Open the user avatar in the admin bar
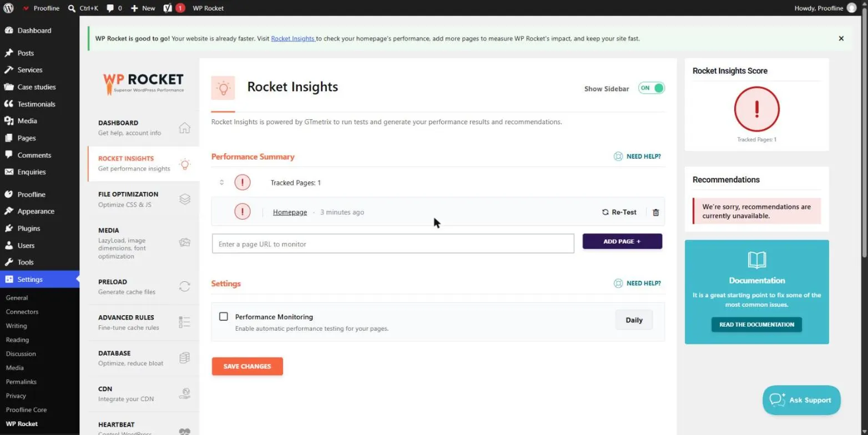Viewport: 868px width, 435px height. (x=851, y=8)
